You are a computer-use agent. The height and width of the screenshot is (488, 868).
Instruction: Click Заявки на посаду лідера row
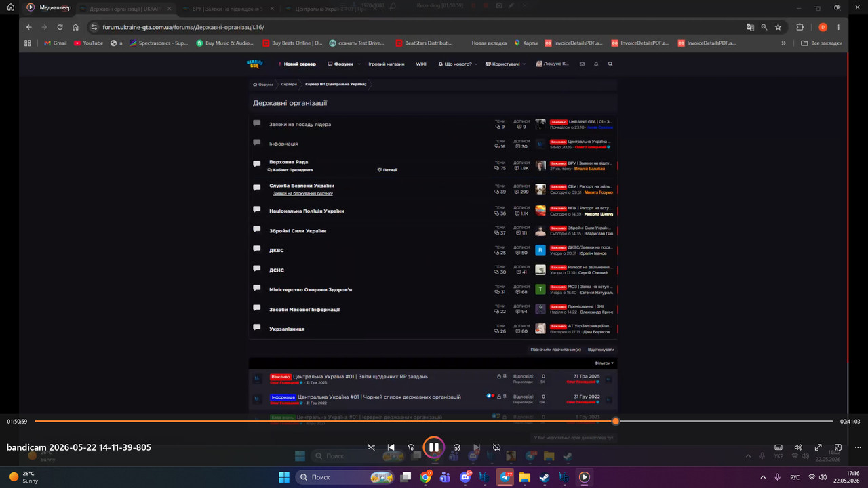click(x=434, y=124)
